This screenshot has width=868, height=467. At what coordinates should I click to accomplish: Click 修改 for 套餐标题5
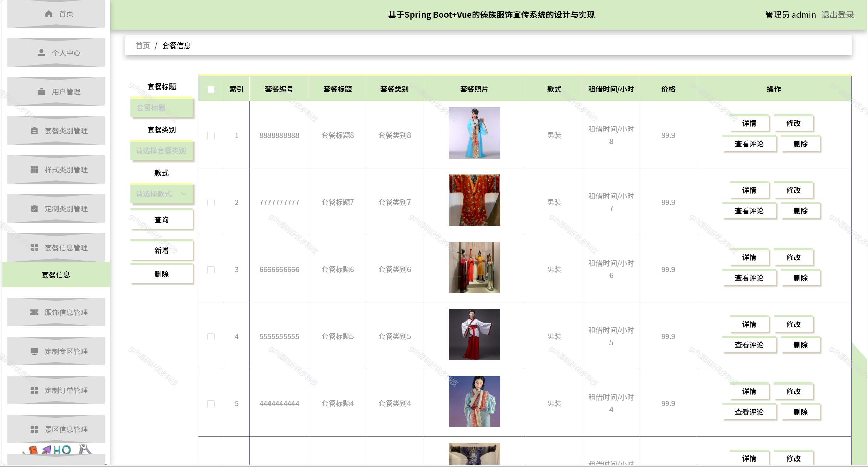(x=793, y=324)
